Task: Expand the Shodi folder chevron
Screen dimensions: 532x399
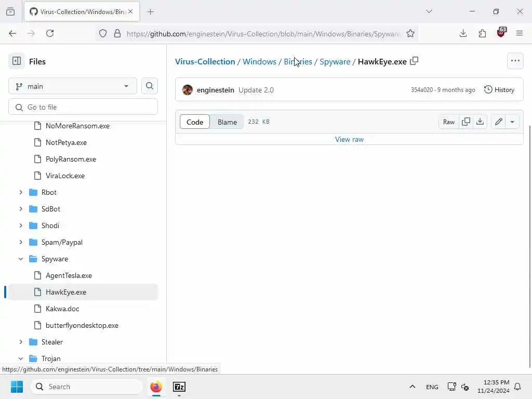Action: pyautogui.click(x=21, y=225)
